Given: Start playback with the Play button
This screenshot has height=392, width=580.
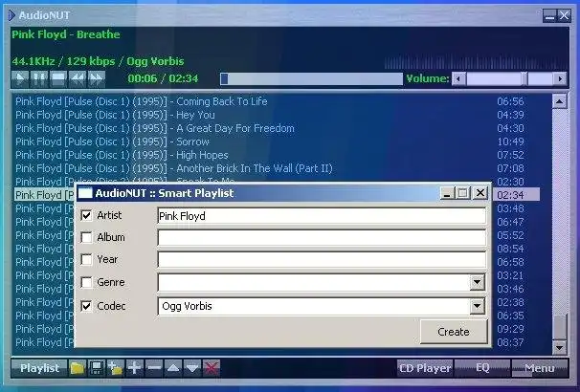Looking at the screenshot, I should [x=20, y=78].
